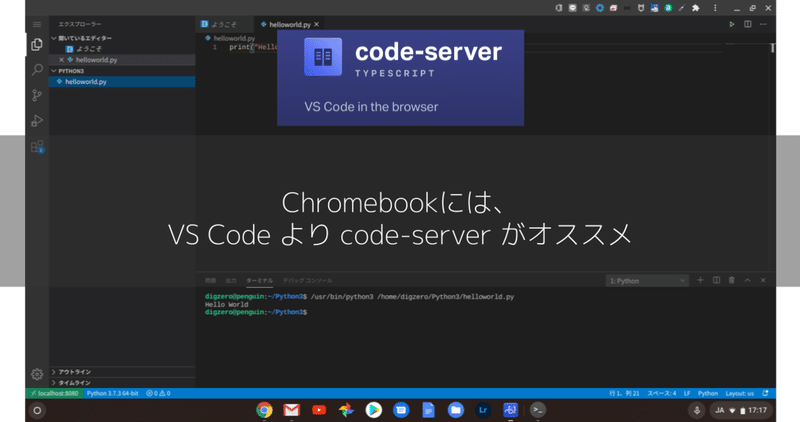Open Lightroom from the shelf
800x422 pixels.
[483, 410]
